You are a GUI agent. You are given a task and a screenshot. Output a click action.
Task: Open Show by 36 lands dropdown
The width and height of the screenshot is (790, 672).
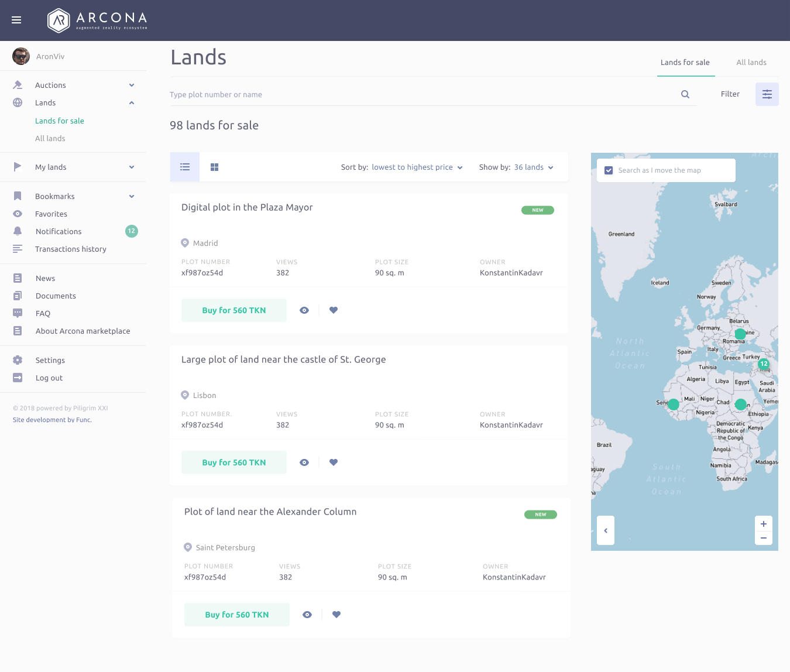point(533,167)
